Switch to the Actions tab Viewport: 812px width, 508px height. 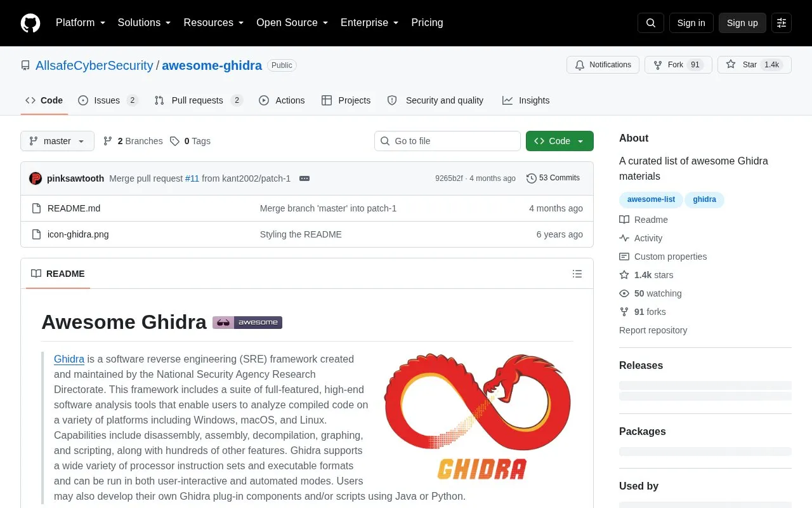(282, 100)
